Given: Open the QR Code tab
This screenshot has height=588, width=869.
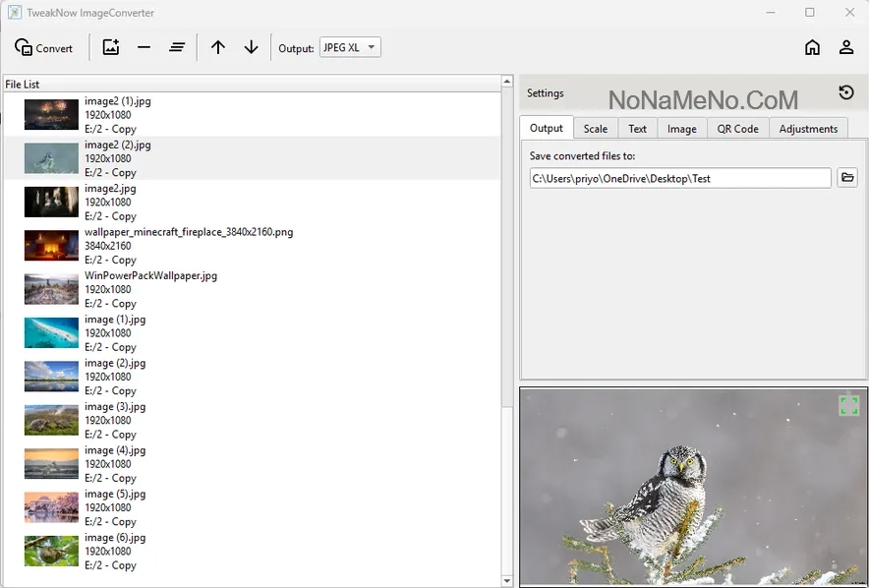Looking at the screenshot, I should [737, 129].
